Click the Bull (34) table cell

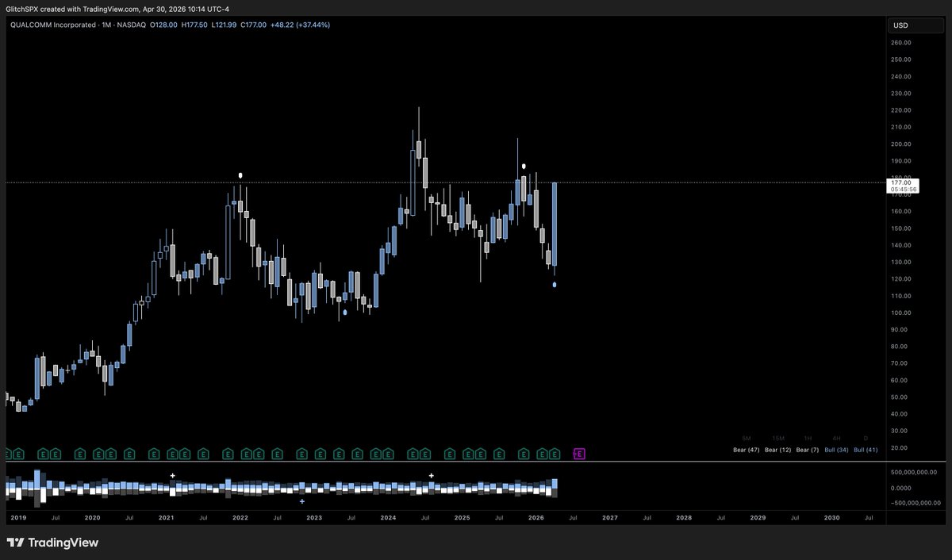pyautogui.click(x=836, y=451)
